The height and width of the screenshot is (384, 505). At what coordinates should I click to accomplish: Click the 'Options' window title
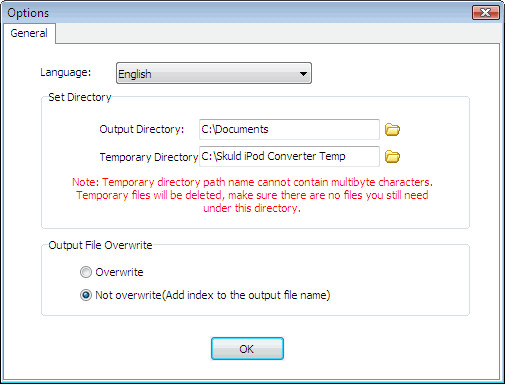pos(28,13)
